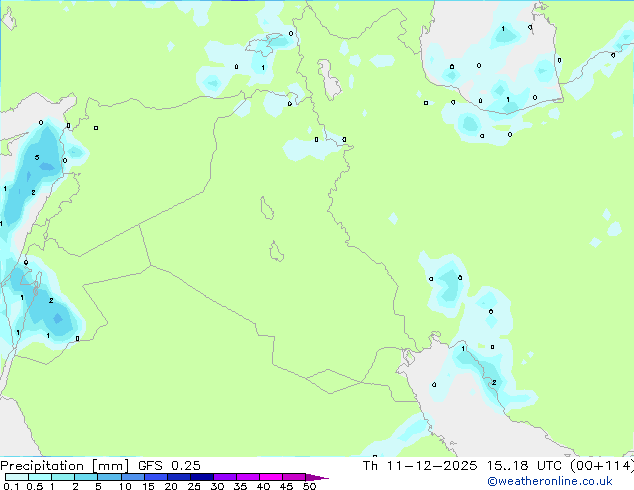This screenshot has height=490, width=634.
Task: Click the "(00+114)" forecast offset text
Action: coord(602,466)
